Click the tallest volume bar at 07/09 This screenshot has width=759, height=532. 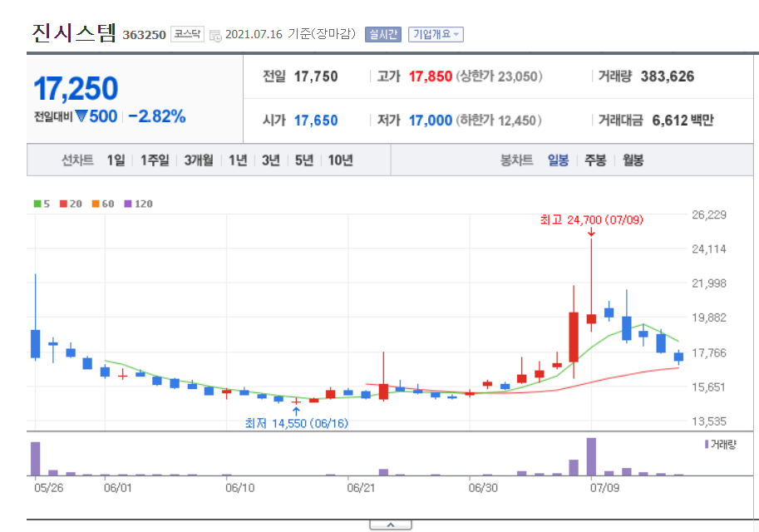(x=591, y=456)
